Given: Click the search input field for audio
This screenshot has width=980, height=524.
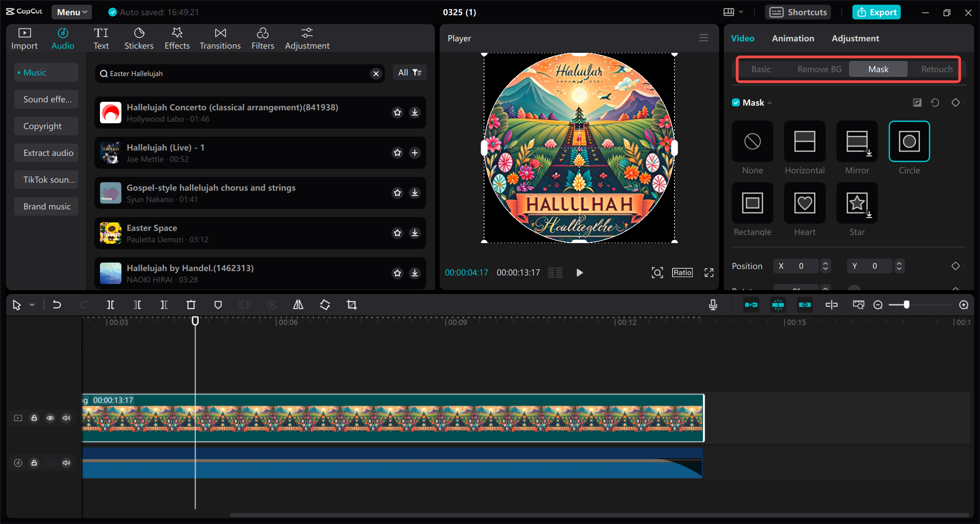Looking at the screenshot, I should coord(240,73).
